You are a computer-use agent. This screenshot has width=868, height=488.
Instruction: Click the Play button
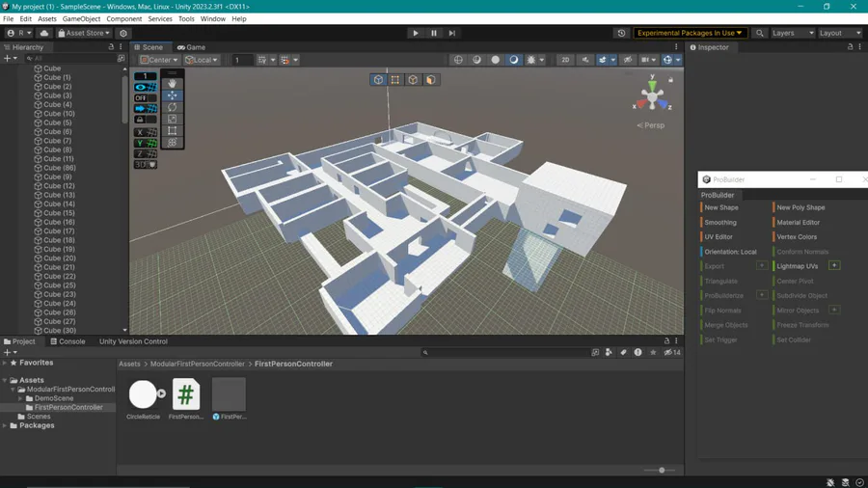click(x=416, y=33)
